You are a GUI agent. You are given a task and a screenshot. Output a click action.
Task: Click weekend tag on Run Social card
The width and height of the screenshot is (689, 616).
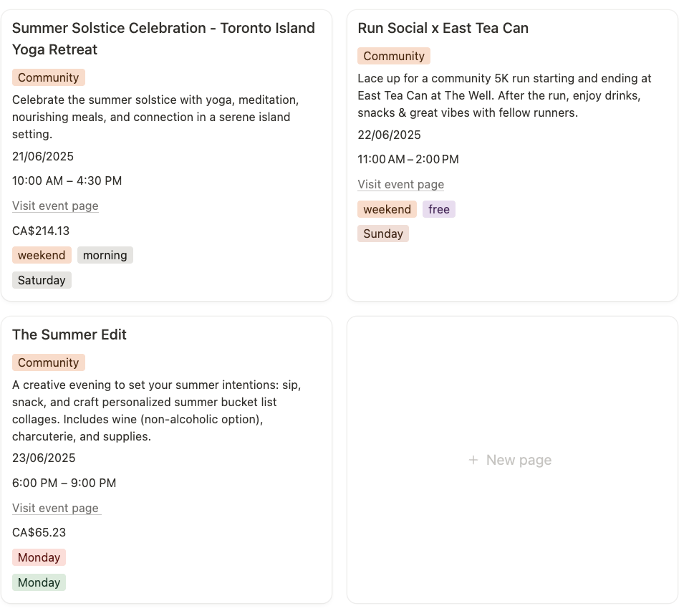[x=387, y=209]
